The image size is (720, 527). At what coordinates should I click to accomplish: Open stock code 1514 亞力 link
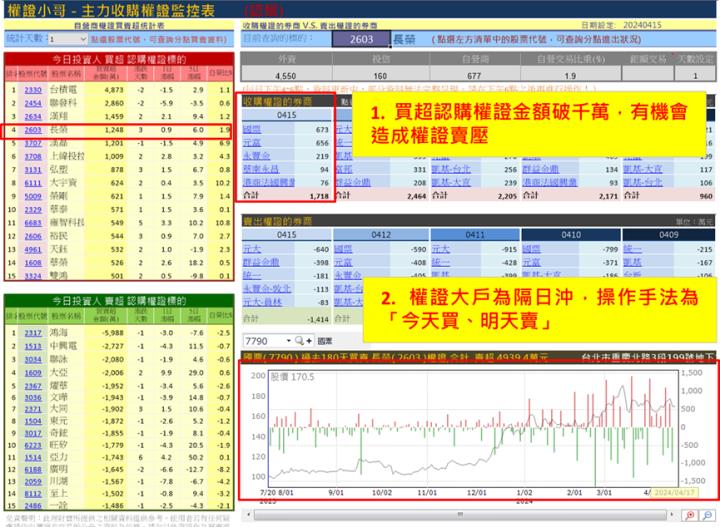pos(33,458)
